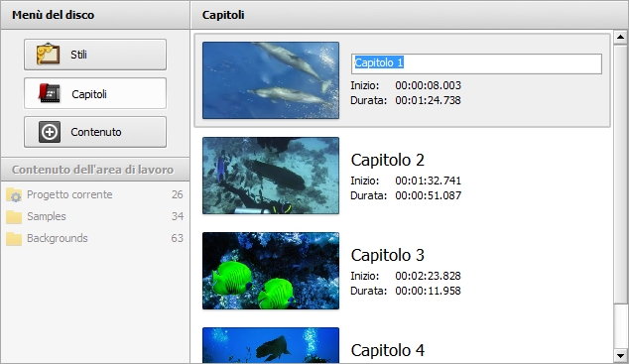
Task: Select the diver thumbnail for Capitolo 2
Action: click(x=271, y=176)
